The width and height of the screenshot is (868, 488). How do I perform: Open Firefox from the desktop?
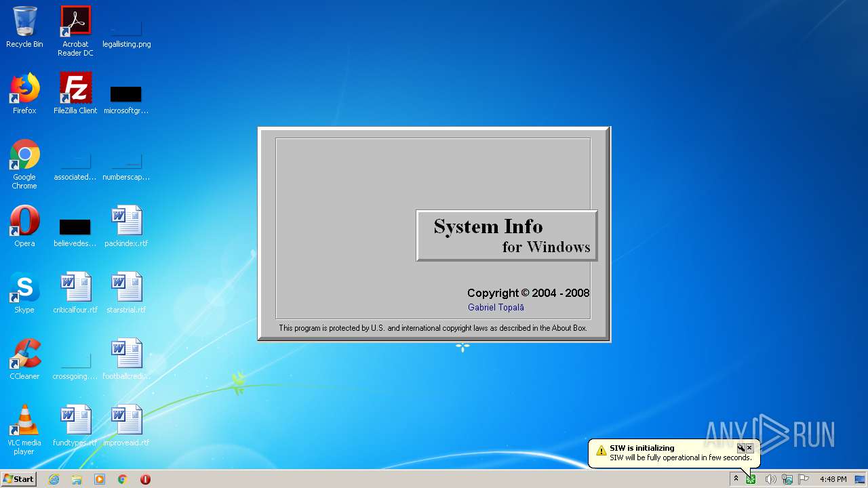[x=24, y=94]
